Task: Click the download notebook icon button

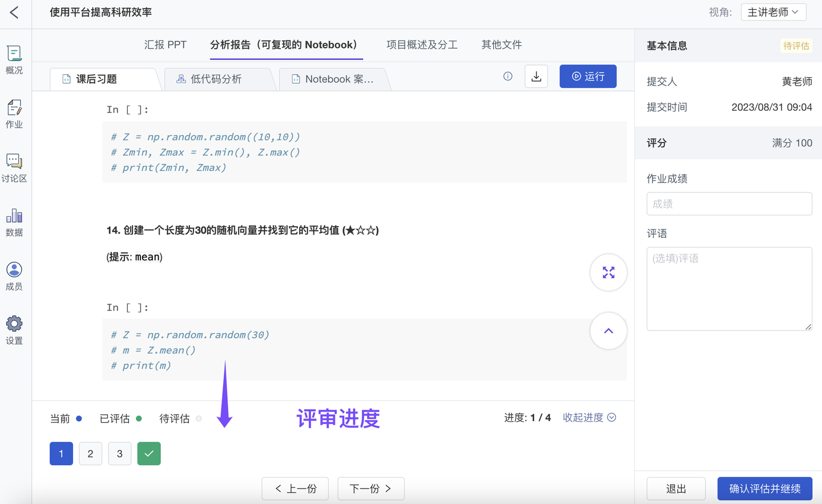Action: [536, 76]
